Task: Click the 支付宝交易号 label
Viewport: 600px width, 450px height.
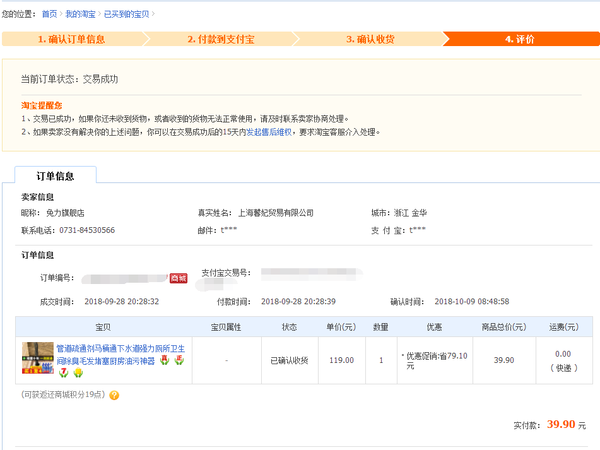Action: coord(226,273)
